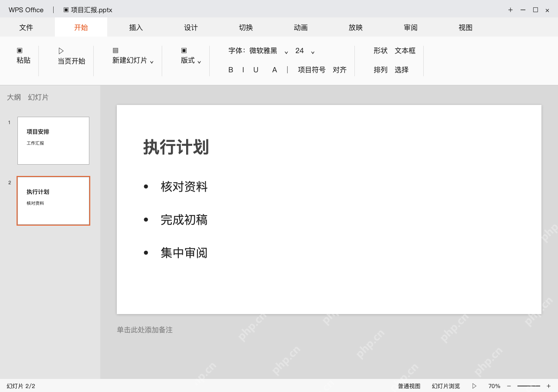The width and height of the screenshot is (558, 392).
Task: Switch to the Outline (大纲) pane
Action: pos(14,97)
